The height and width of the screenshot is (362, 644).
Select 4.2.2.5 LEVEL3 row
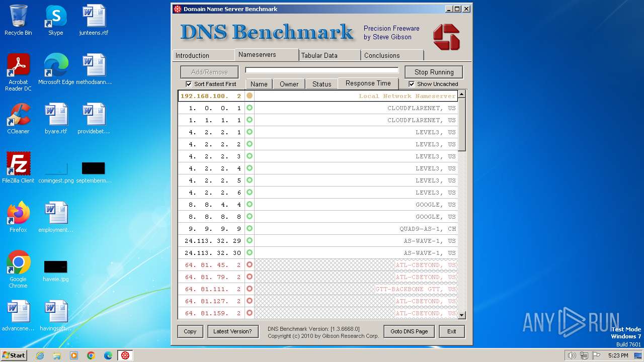[318, 180]
